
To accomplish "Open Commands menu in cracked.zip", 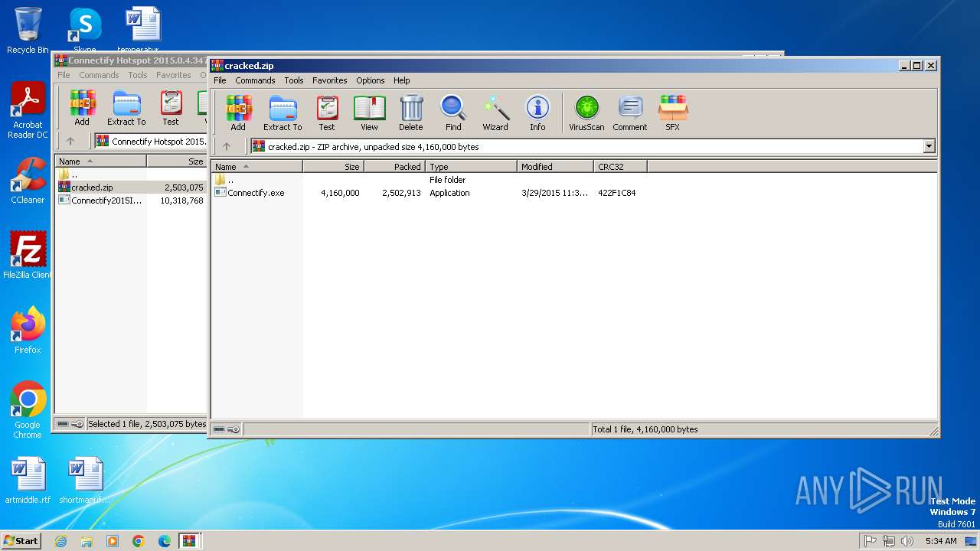I will (255, 80).
